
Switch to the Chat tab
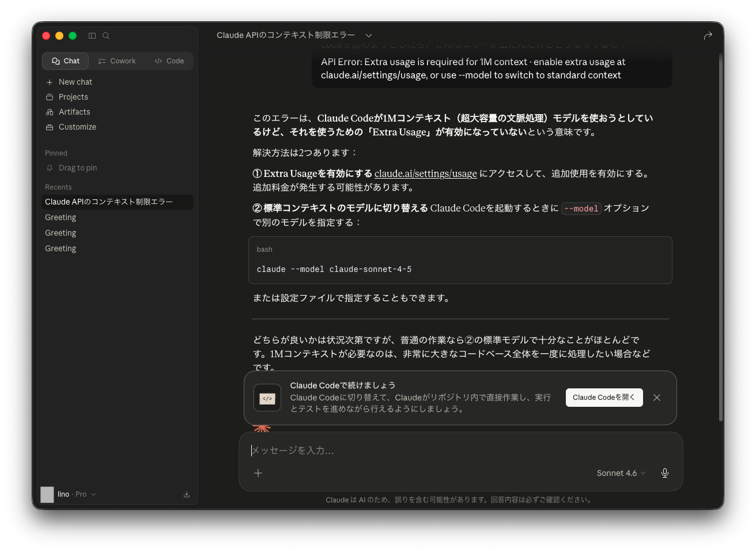point(66,61)
